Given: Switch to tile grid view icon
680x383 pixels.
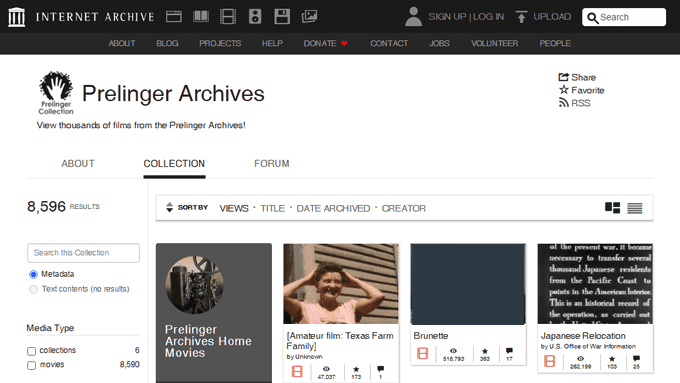Looking at the screenshot, I should [x=612, y=208].
